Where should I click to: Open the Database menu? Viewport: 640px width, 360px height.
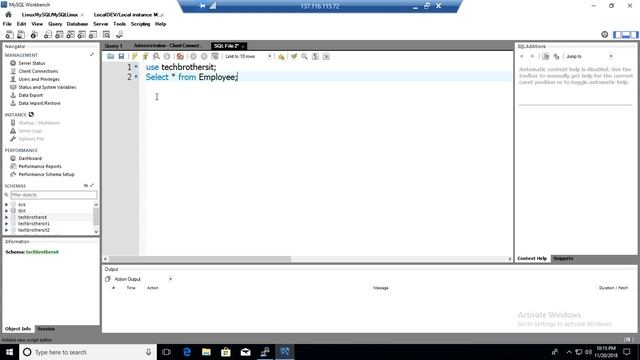[77, 24]
